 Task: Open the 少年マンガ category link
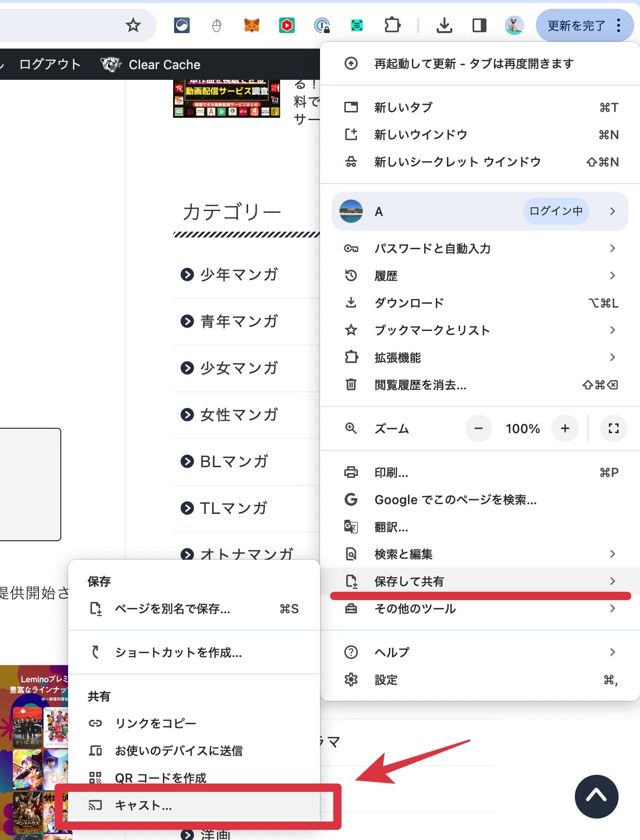(238, 275)
